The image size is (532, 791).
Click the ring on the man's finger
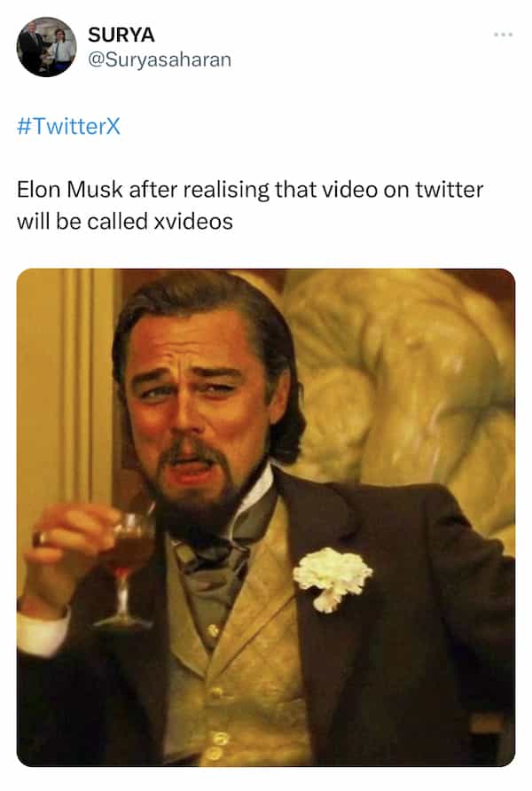pos(40,539)
